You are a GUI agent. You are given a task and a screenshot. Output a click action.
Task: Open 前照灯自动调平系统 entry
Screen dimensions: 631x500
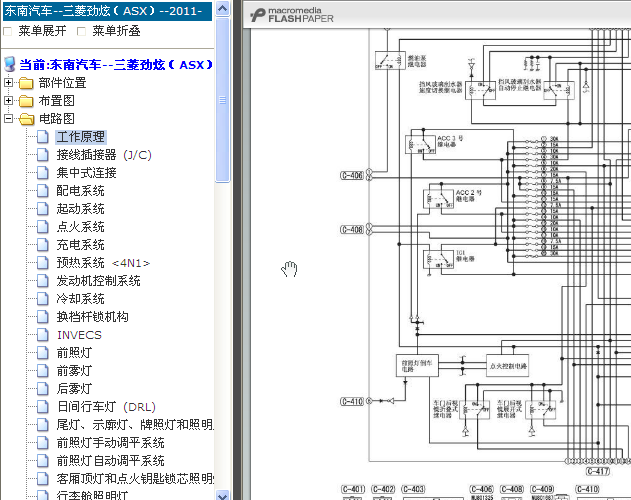pos(110,461)
